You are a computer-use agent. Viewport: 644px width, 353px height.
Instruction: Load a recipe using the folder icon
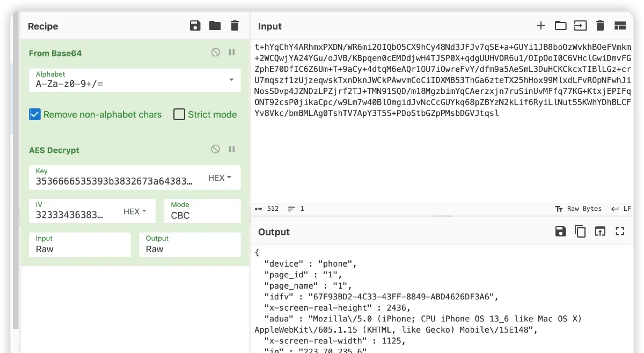point(215,26)
